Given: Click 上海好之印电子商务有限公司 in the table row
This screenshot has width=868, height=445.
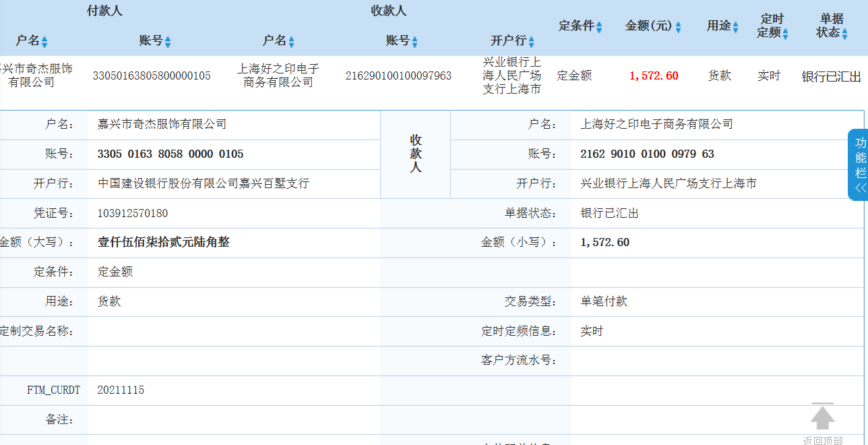Looking at the screenshot, I should pyautogui.click(x=278, y=76).
